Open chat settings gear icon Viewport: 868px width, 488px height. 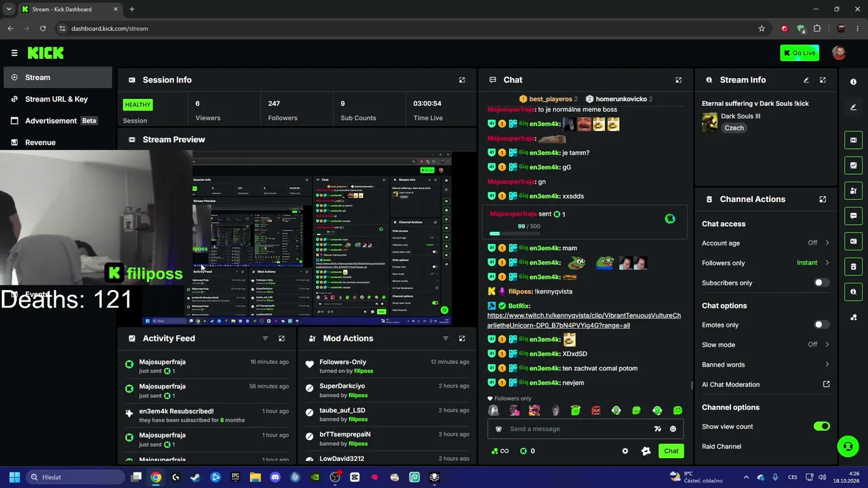click(625, 451)
